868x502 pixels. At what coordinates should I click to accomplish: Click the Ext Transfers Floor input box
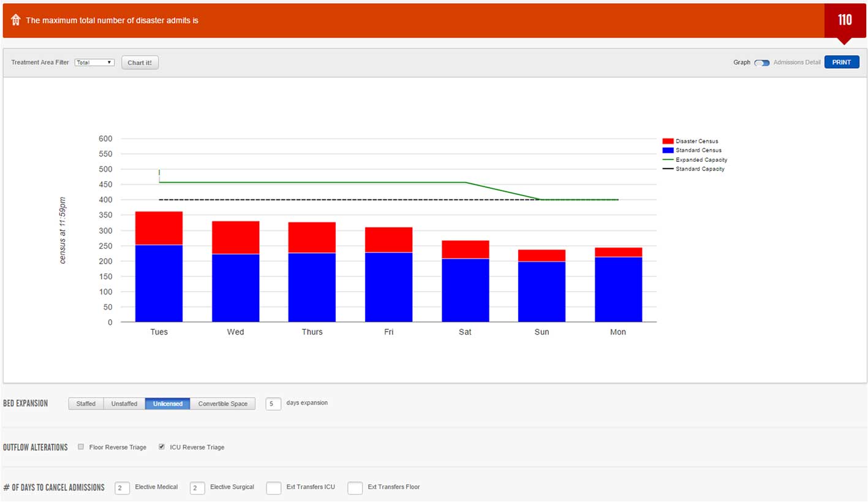[355, 488]
